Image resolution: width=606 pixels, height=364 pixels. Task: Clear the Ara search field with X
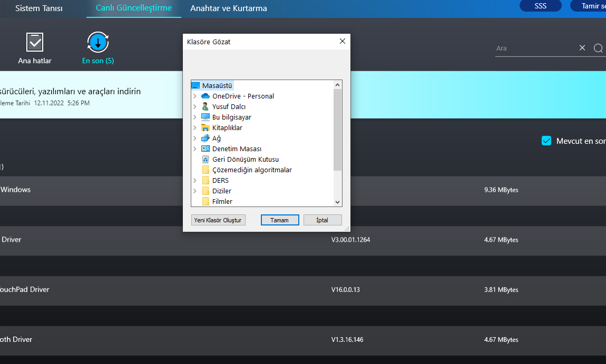[582, 47]
